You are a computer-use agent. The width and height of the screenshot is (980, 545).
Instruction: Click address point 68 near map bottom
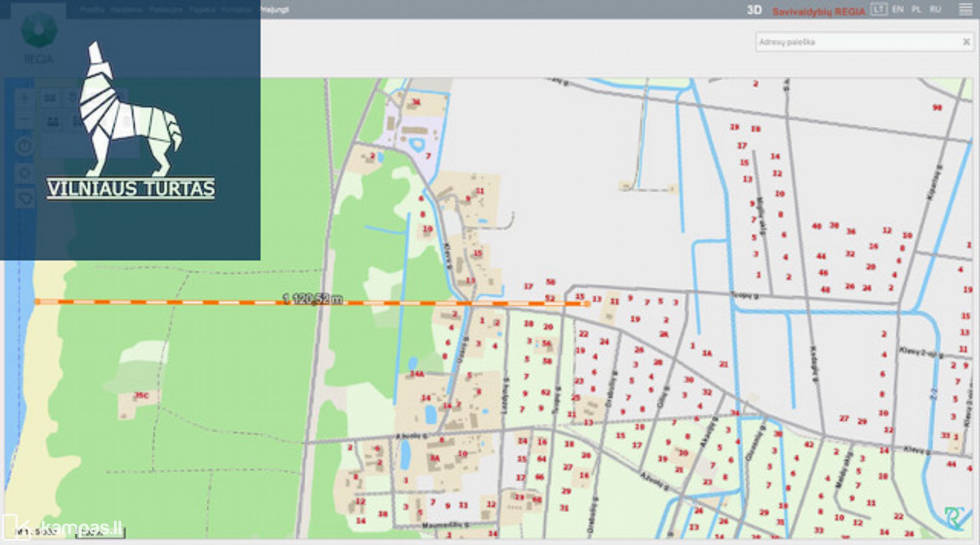(x=536, y=500)
